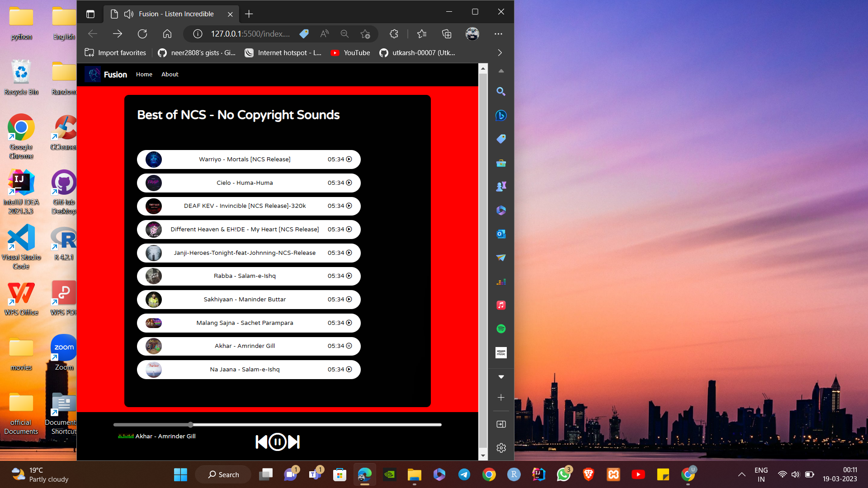
Task: Play Warriyo - Mortals using its play icon
Action: coord(349,160)
